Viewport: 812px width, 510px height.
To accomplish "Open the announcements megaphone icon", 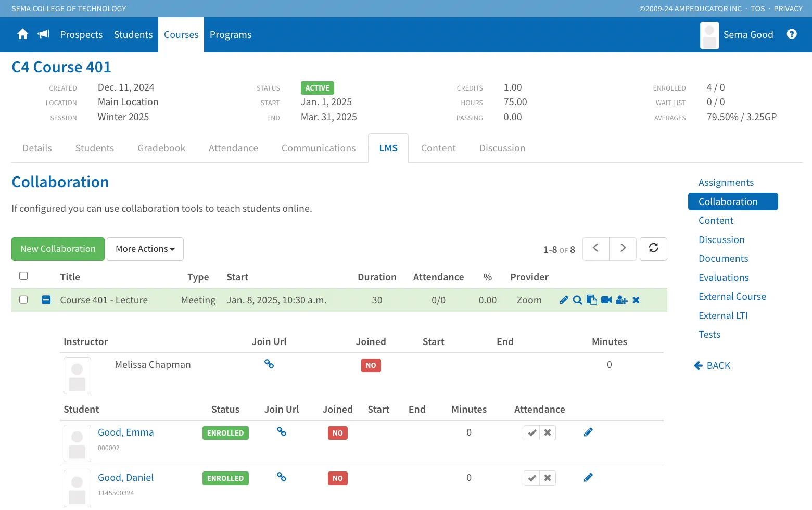I will [x=44, y=34].
